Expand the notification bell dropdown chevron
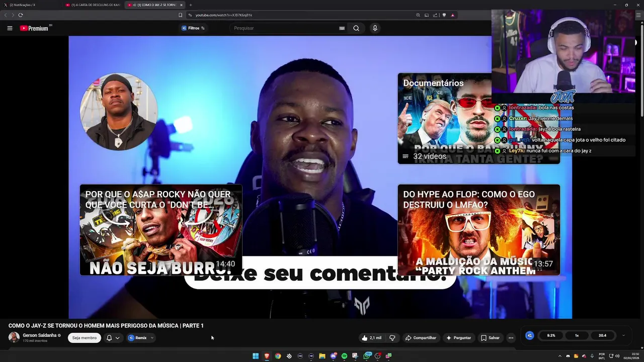The height and width of the screenshot is (362, 644). pyautogui.click(x=117, y=338)
